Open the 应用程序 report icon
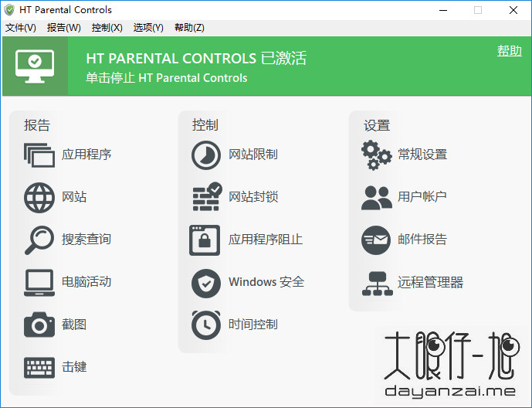532x408 pixels. coord(39,155)
